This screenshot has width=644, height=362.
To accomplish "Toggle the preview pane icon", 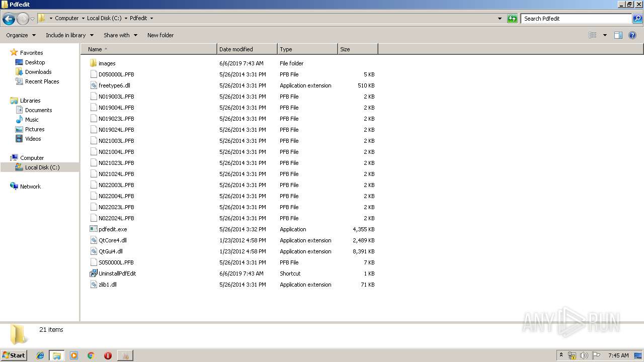I will tap(618, 35).
